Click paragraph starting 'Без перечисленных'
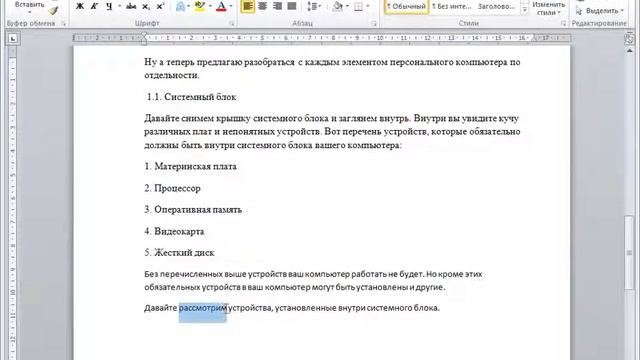Screen dimensions: 640x360 (x=313, y=280)
